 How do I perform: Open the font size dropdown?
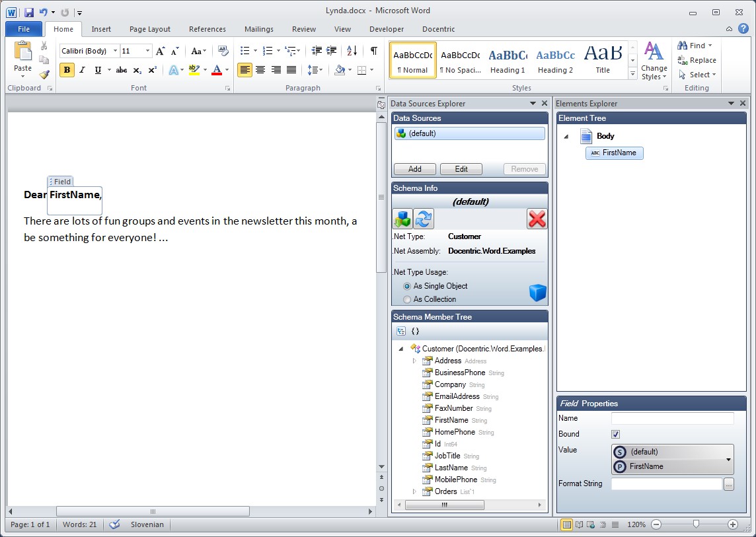point(147,51)
